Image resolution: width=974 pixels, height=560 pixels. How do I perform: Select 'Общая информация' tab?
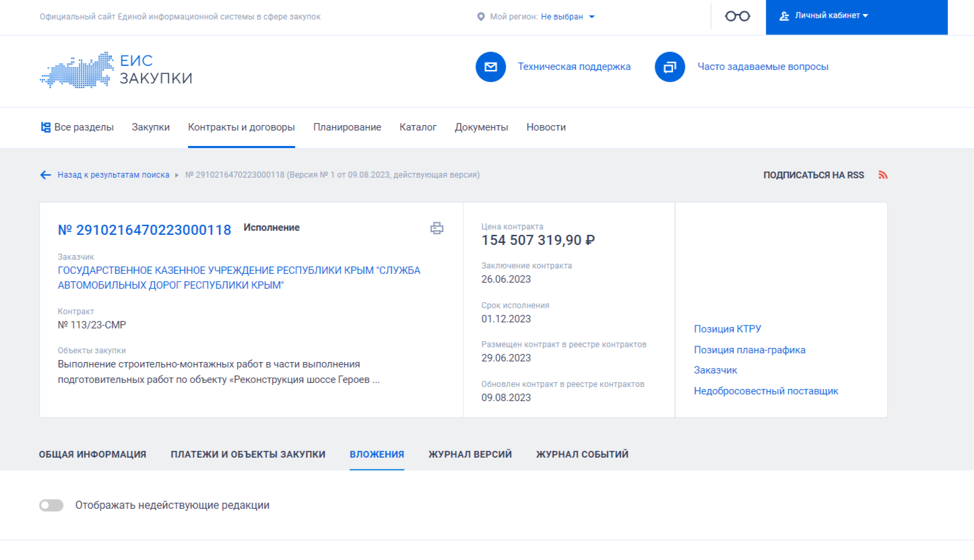pyautogui.click(x=92, y=454)
